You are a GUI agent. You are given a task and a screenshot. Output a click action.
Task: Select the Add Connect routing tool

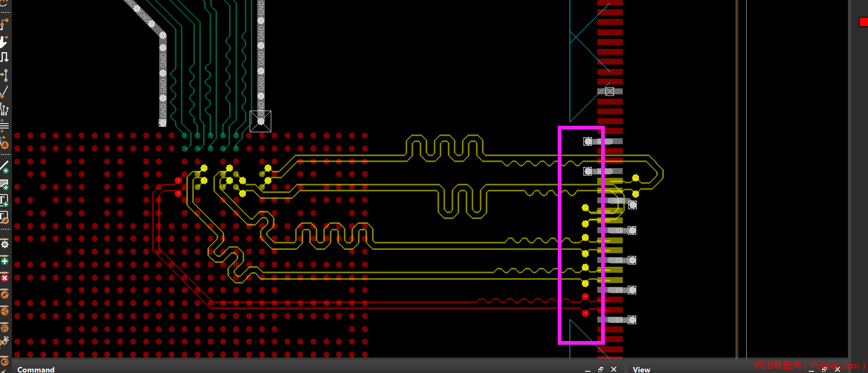[x=4, y=24]
